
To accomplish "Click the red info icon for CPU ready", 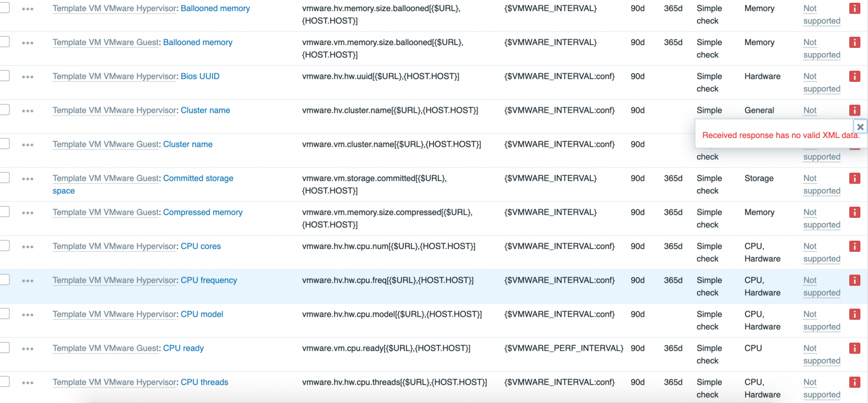I will [855, 348].
